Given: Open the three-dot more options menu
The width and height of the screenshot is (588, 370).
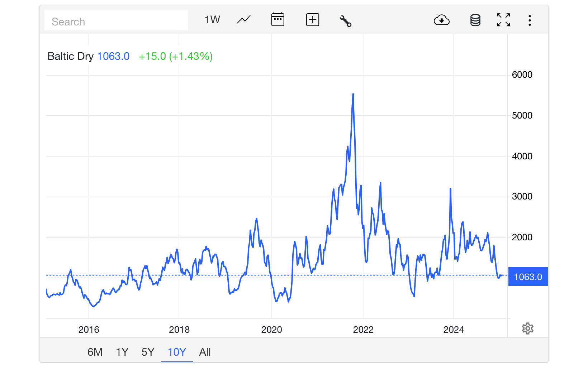Looking at the screenshot, I should tap(530, 20).
